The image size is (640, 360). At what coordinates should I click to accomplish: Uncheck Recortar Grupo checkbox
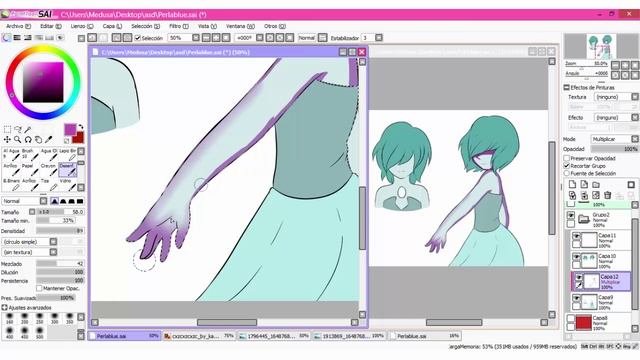567,166
